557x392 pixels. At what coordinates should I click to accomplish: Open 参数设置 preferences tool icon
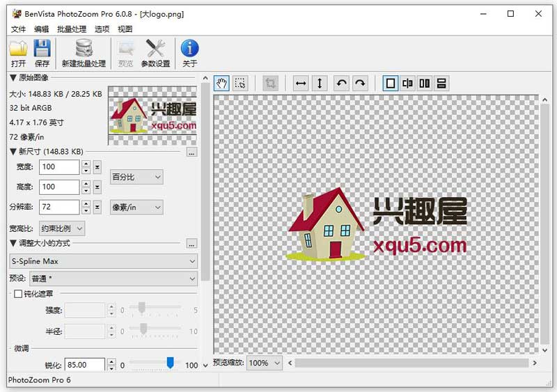155,53
